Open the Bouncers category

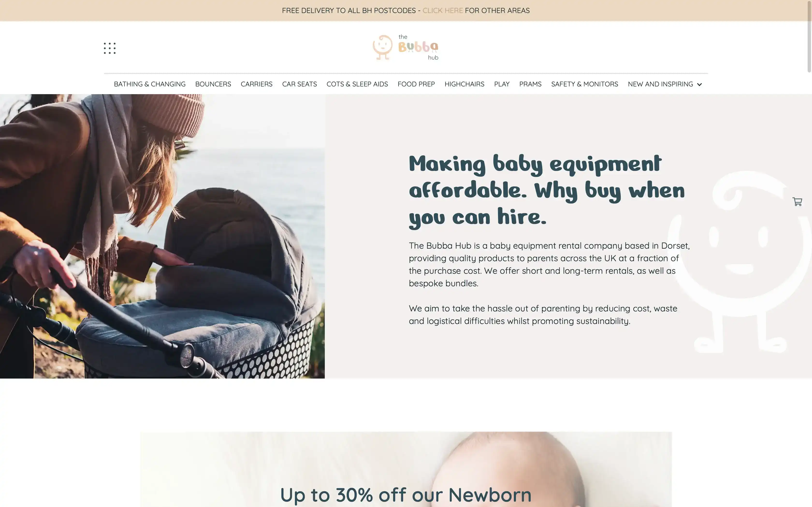[x=213, y=84]
